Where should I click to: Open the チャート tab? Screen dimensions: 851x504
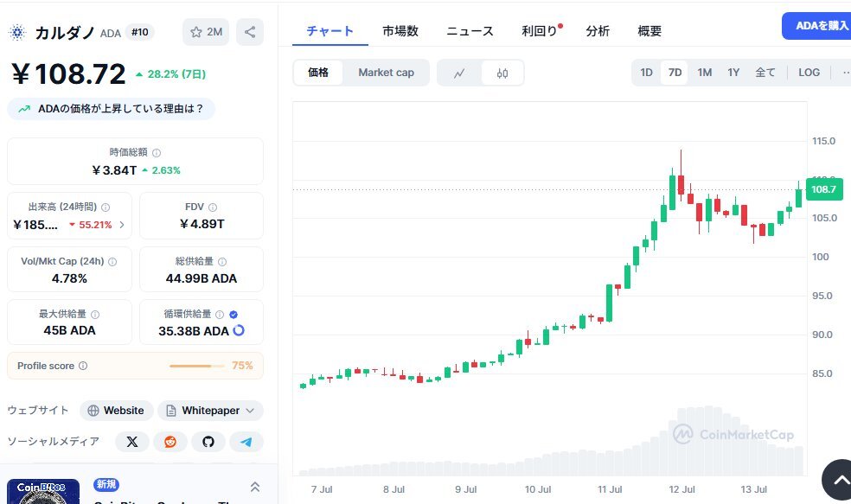click(330, 31)
